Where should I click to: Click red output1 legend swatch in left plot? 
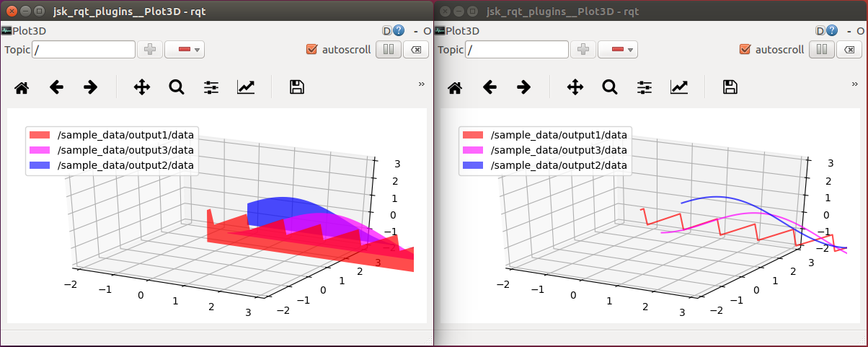click(40, 135)
